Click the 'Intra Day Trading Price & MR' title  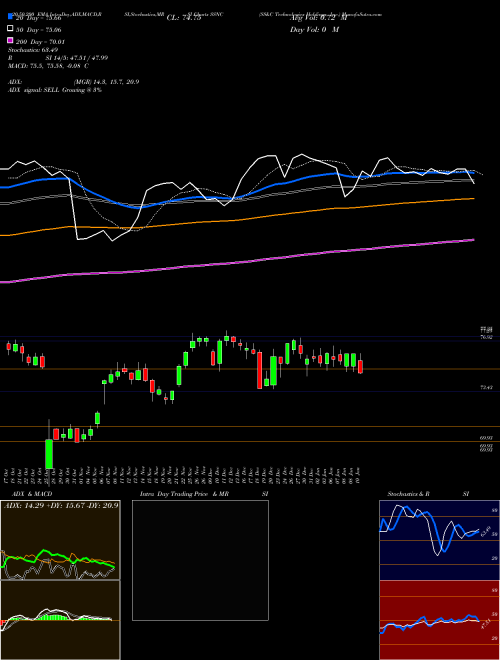(184, 494)
